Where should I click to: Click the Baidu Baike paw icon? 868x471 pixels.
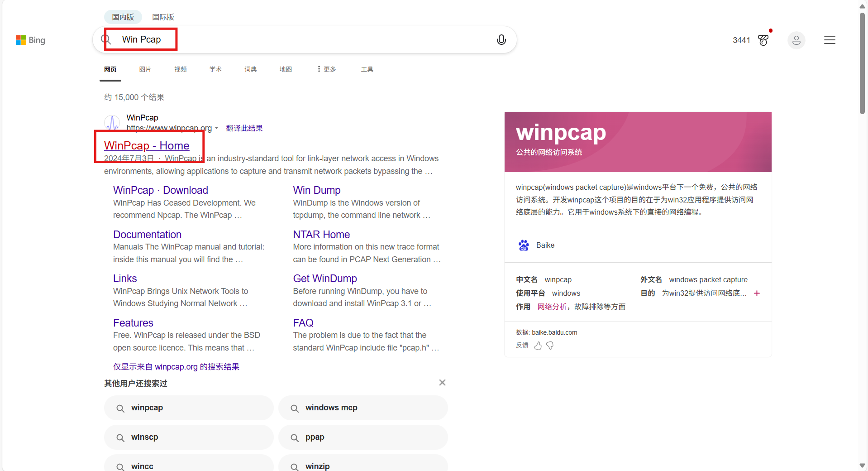click(524, 245)
